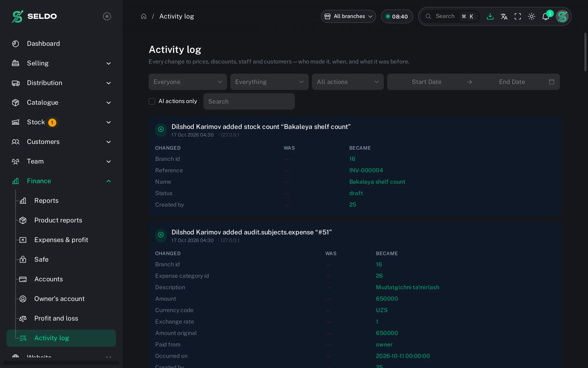Open the Everyone user filter dropdown
588x368 pixels.
188,82
